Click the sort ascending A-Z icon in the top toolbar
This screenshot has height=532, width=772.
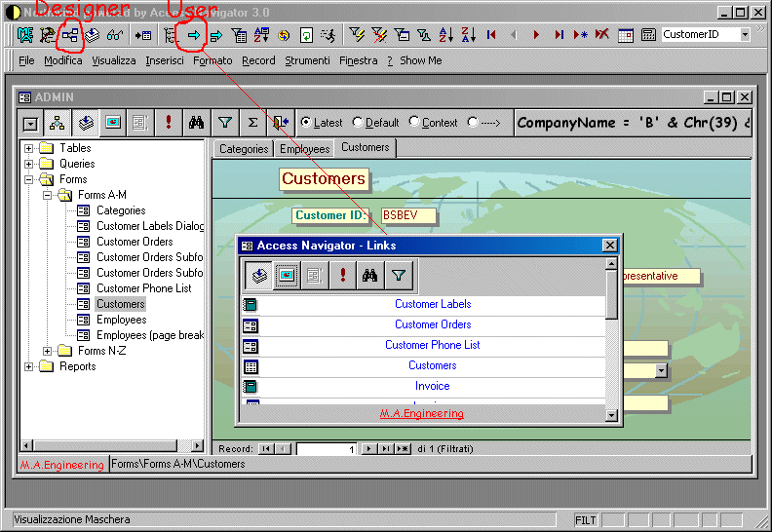445,35
